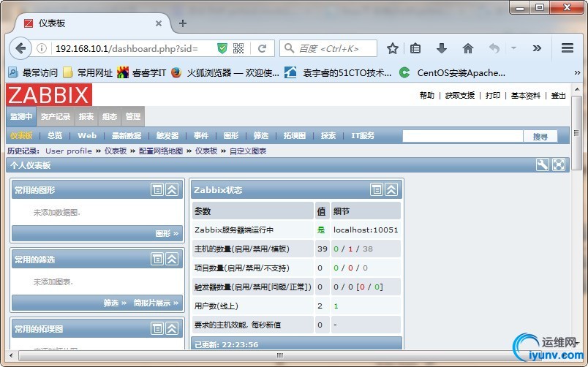Click the 打印 print link
The width and height of the screenshot is (588, 367).
(x=493, y=96)
